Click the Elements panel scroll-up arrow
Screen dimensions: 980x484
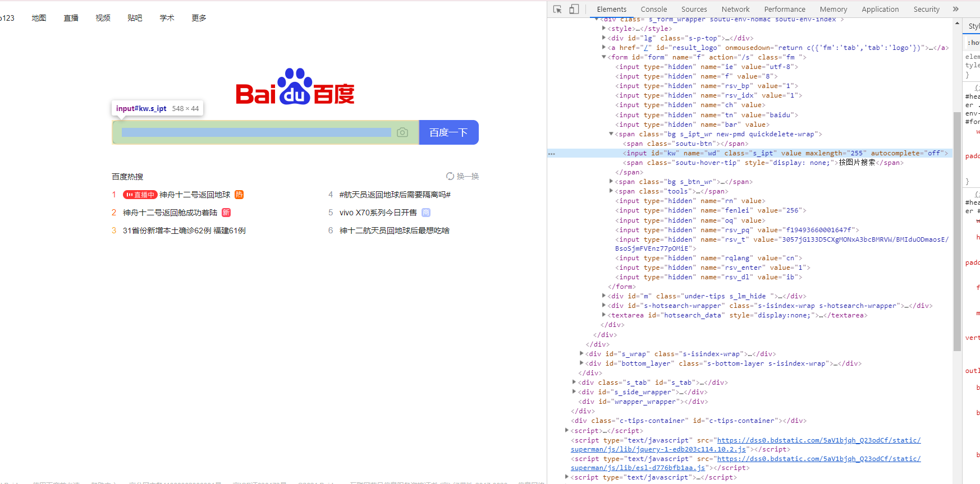point(957,24)
